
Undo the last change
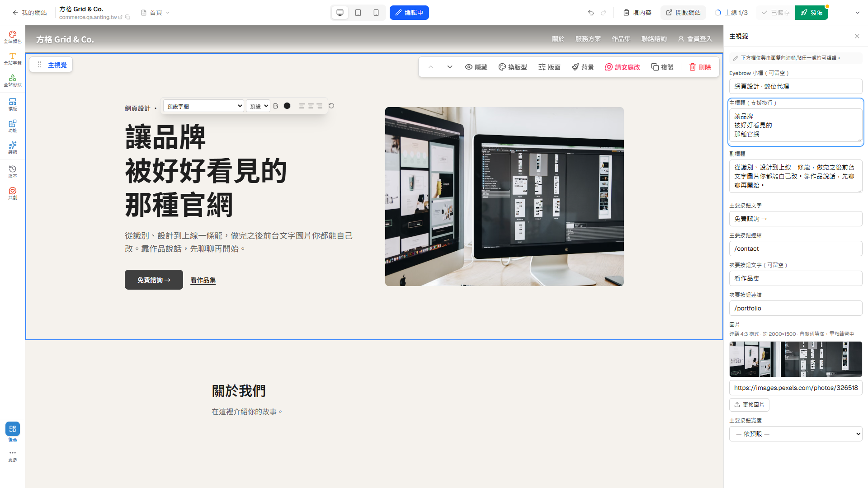coord(591,13)
